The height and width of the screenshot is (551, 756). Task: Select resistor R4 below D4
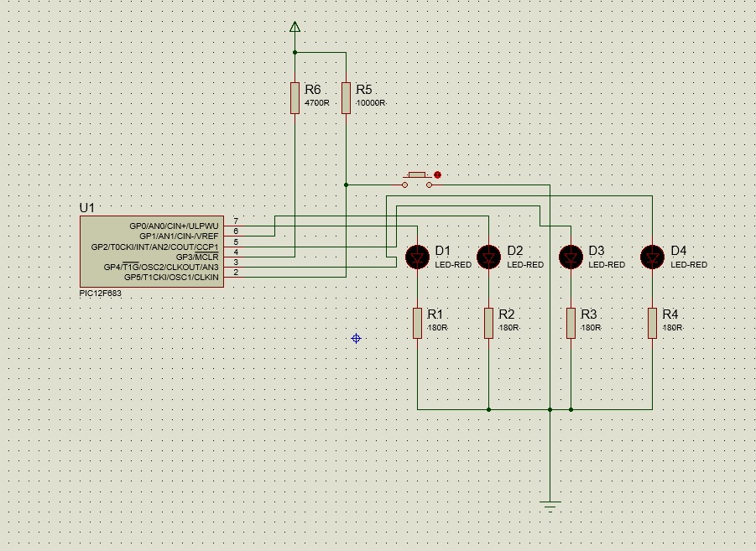(x=652, y=323)
